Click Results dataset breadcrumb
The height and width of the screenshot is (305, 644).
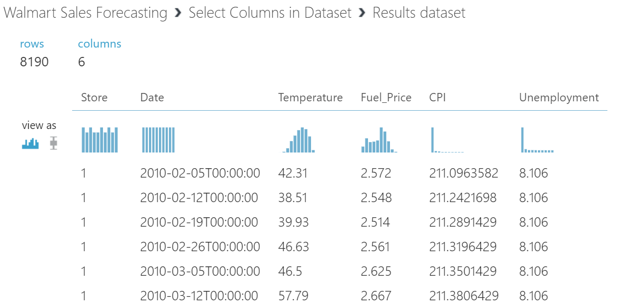(419, 13)
